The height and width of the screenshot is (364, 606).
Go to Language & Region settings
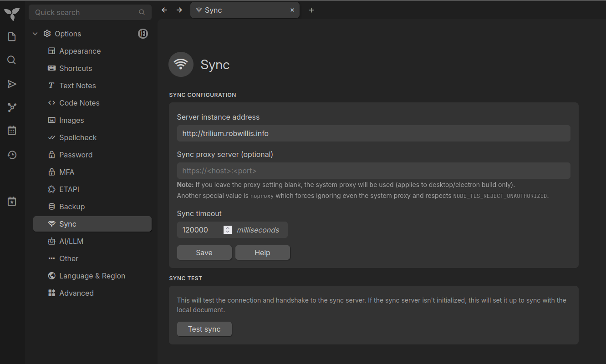[92, 276]
